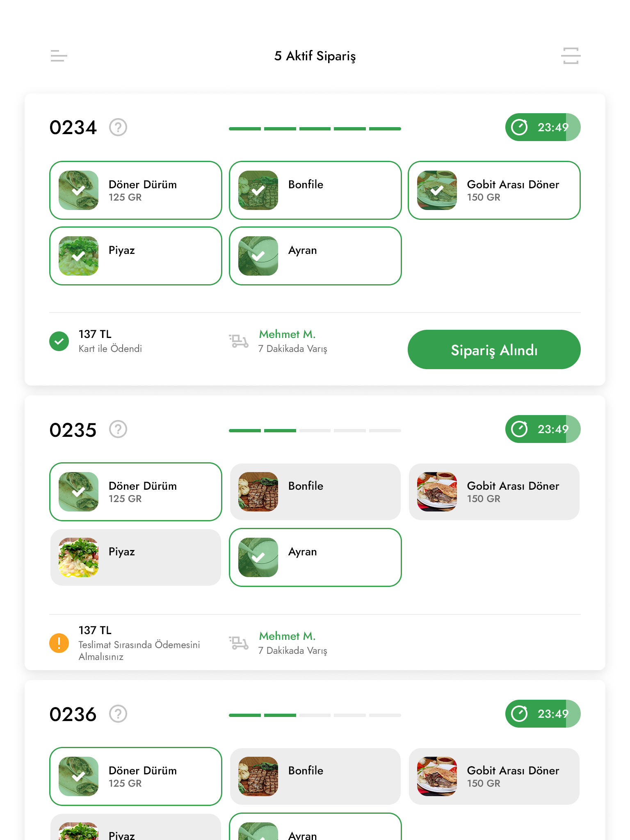Screen dimensions: 630x840
Task: Check Piyaz item in order 0235
Action: pos(135,557)
